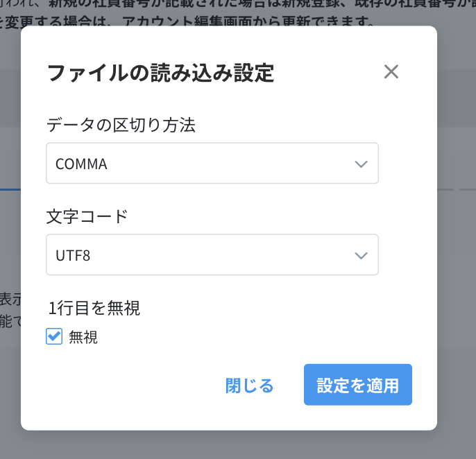
Task: Select the COMMA value in the delimiter combo box
Action: [x=82, y=164]
